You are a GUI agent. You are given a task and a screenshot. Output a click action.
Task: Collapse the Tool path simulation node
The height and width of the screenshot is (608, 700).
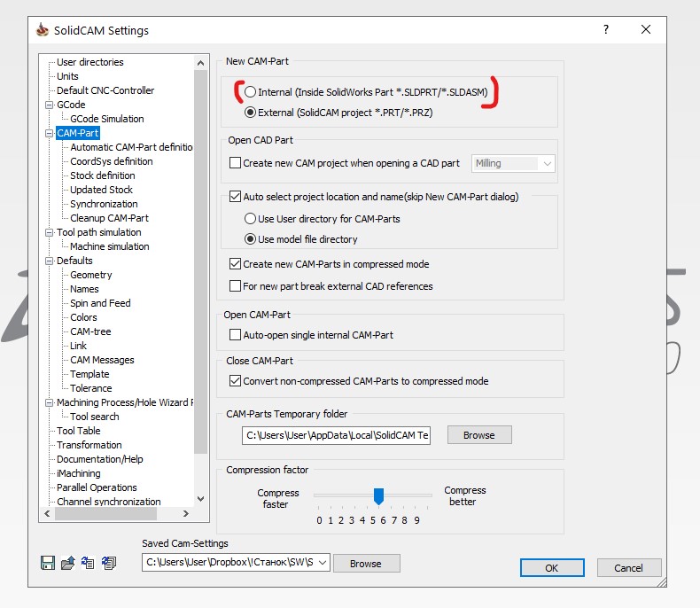tap(49, 232)
